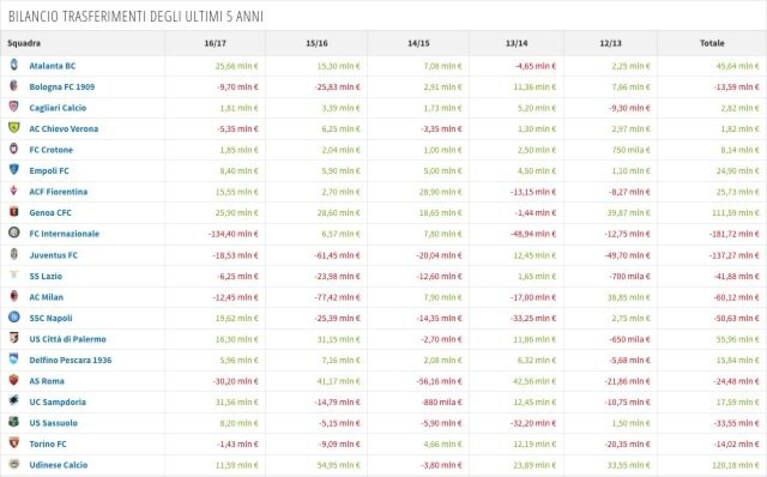Open the AC Milan team link

click(46, 297)
